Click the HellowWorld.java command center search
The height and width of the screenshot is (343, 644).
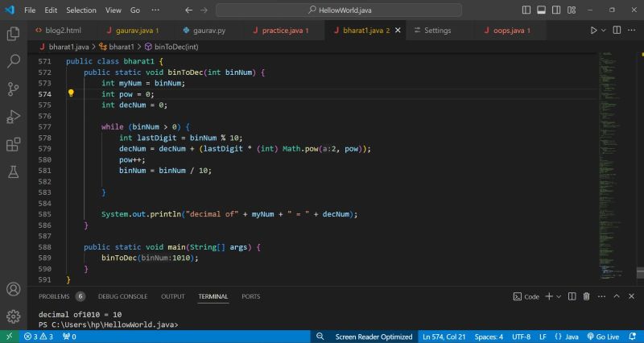coord(339,10)
